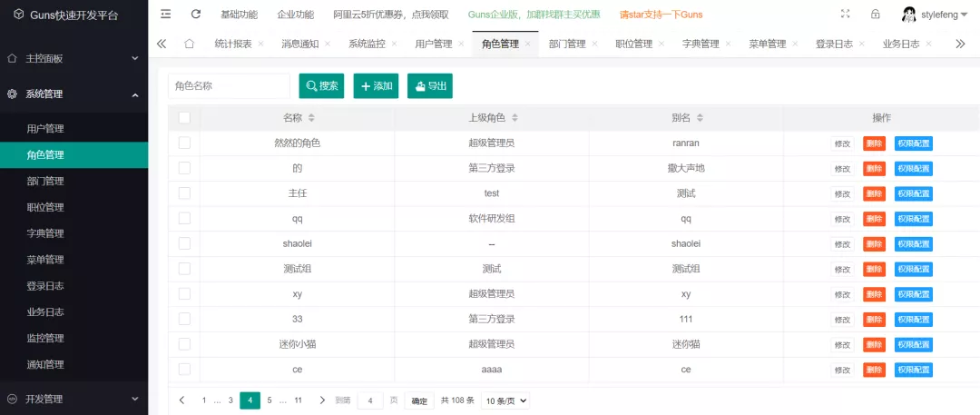Switch to the 菜单管理 tab
Image resolution: width=980 pixels, height=415 pixels.
click(x=768, y=44)
